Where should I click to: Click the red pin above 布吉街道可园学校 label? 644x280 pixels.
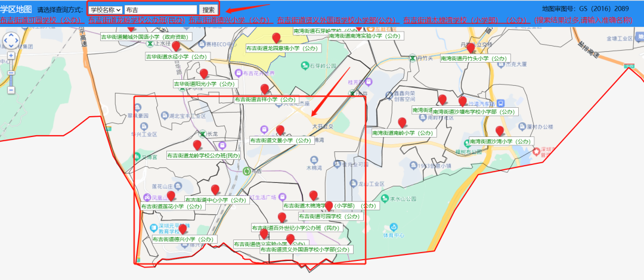(x=329, y=207)
